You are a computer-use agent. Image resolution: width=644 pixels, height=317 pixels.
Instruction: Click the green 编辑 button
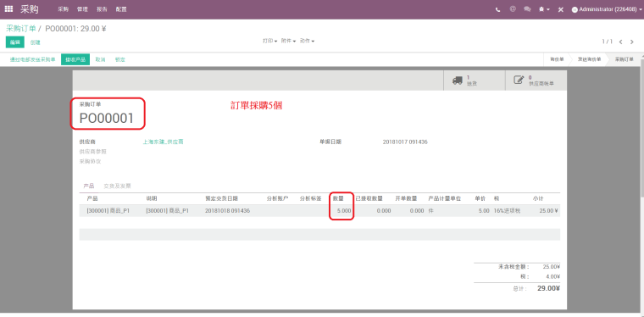(15, 42)
